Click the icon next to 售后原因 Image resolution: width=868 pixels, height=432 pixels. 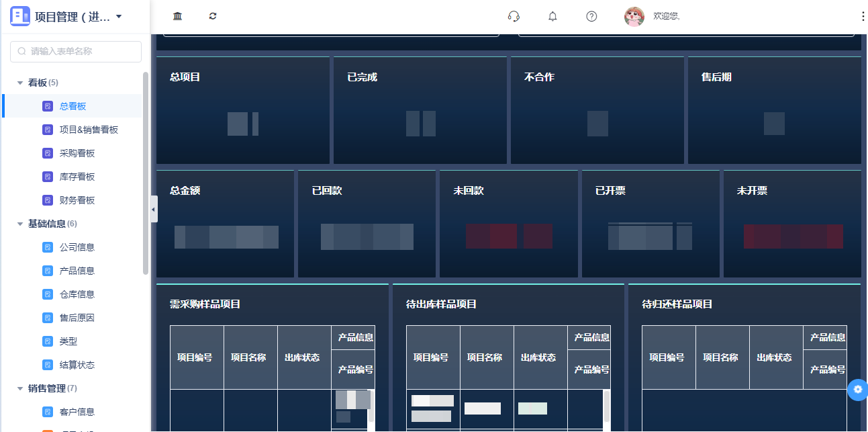click(x=48, y=318)
